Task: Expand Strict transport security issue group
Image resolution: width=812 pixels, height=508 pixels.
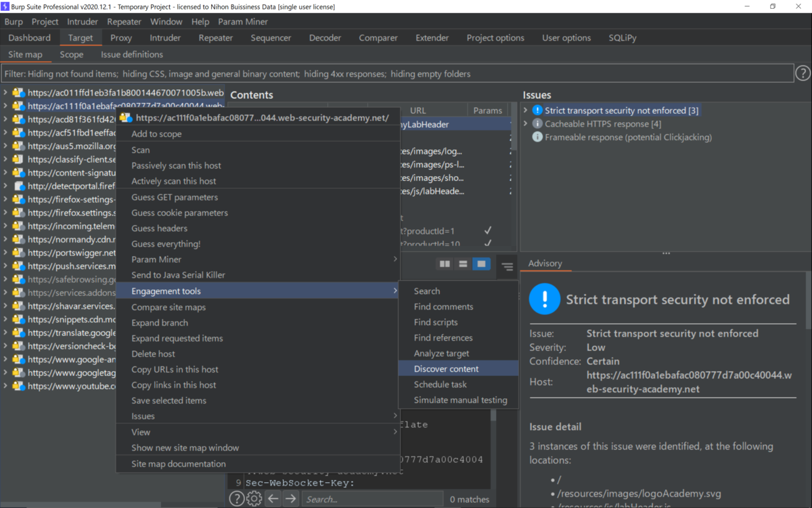Action: (x=526, y=110)
